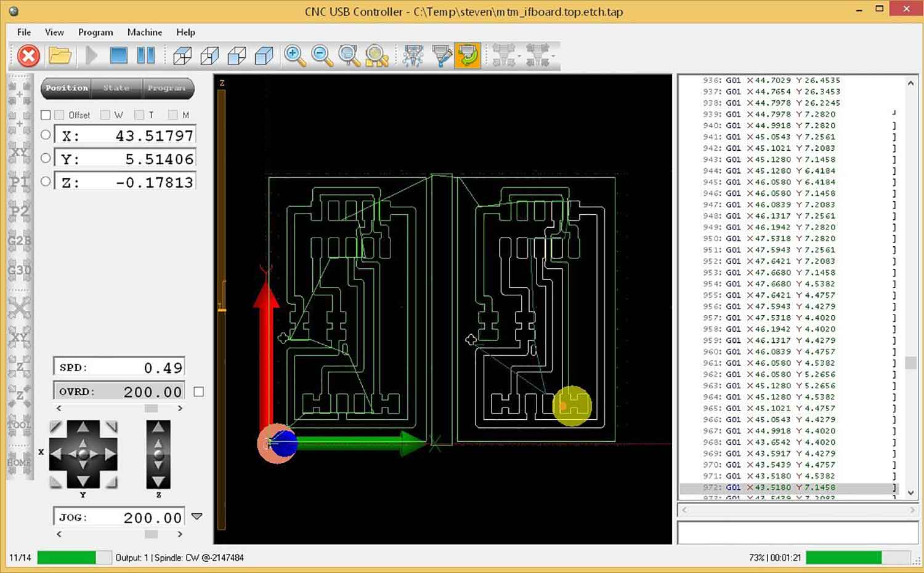The image size is (924, 573).
Task: Click the large up arrow on XY jog pad
Action: point(83,428)
